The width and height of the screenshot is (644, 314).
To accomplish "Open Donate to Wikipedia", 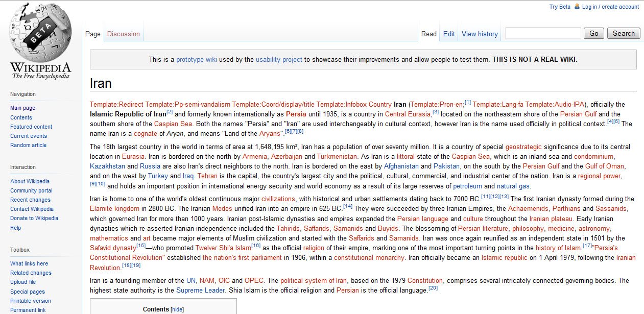I will [x=34, y=218].
